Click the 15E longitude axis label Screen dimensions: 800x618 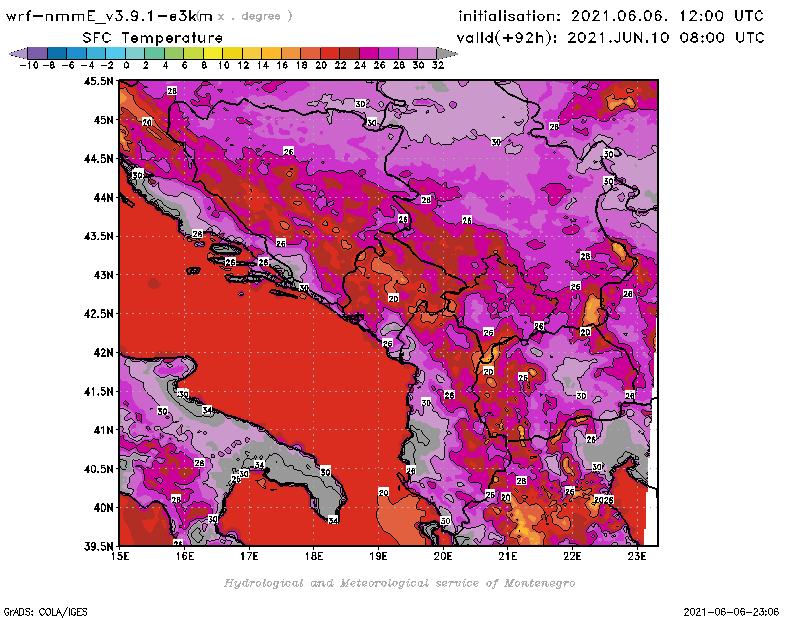(x=120, y=557)
